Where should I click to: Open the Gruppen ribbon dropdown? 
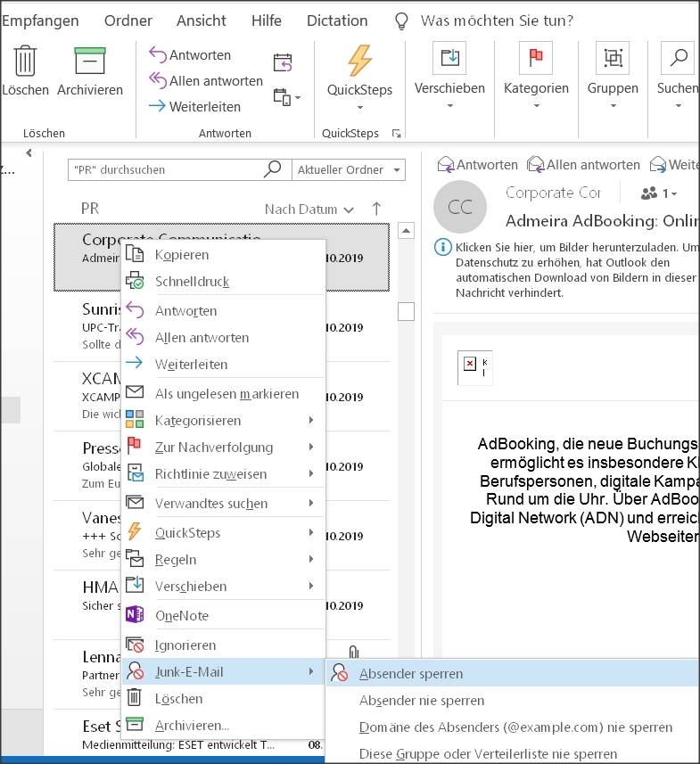point(613,76)
